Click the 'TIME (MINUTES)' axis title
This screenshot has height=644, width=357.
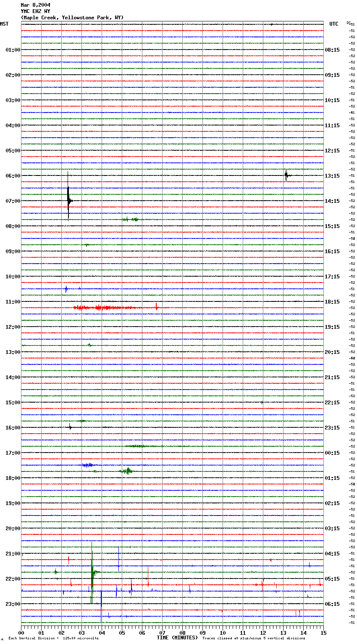click(x=177, y=638)
